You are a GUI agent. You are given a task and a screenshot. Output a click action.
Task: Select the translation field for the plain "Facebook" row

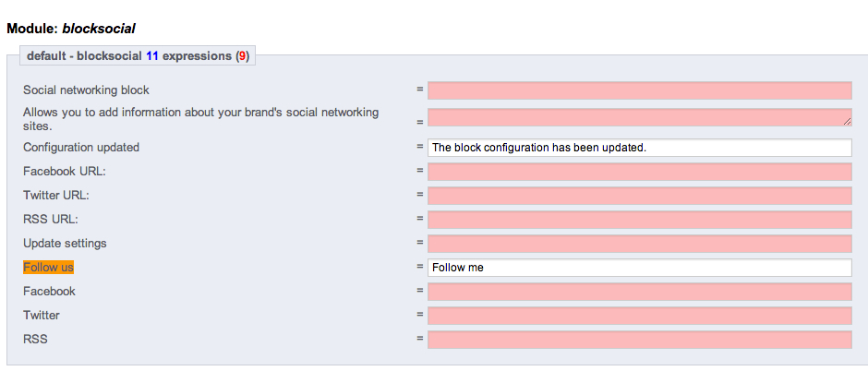click(639, 292)
